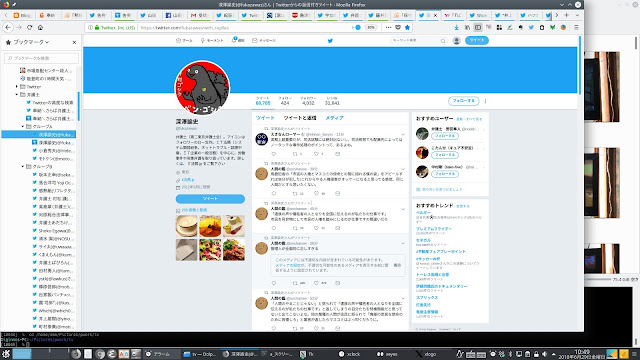Click the ツイート button under the bio
The width and height of the screenshot is (640, 360).
(210, 198)
